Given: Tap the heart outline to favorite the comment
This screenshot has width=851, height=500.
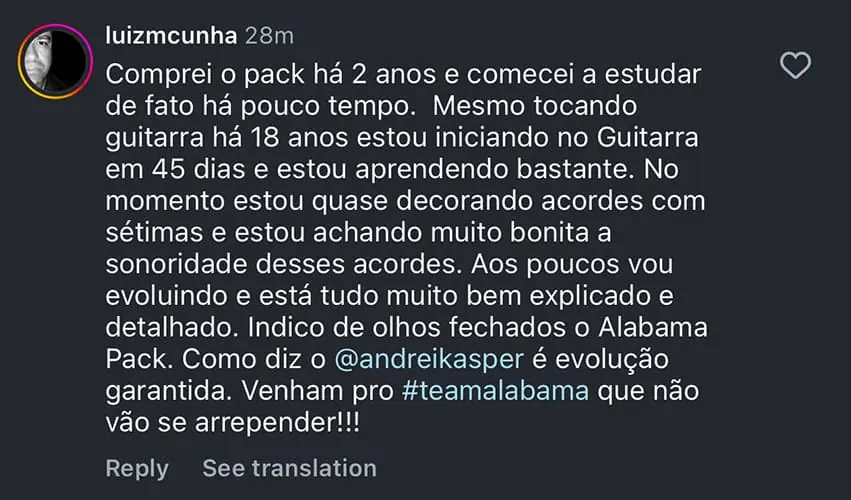Looking at the screenshot, I should click(795, 65).
